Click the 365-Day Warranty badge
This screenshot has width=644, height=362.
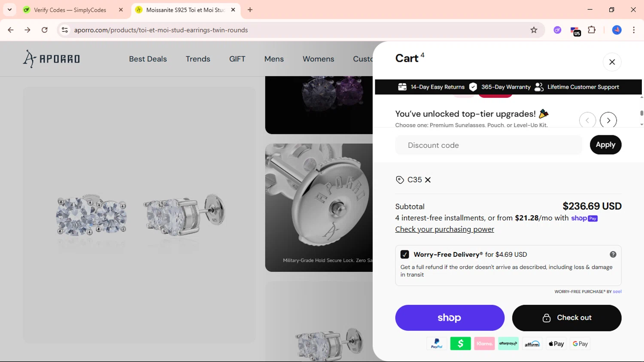pyautogui.click(x=500, y=87)
